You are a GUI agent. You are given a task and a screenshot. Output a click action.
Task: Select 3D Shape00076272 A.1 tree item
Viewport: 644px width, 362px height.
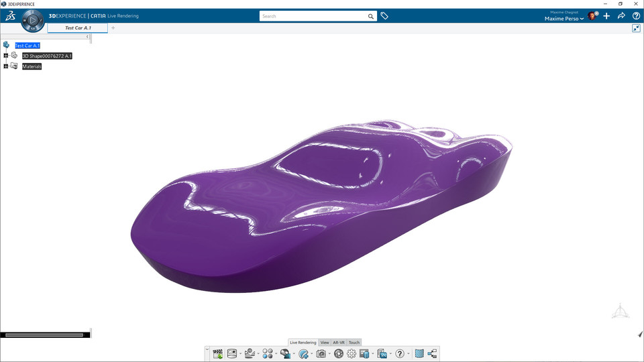point(47,56)
